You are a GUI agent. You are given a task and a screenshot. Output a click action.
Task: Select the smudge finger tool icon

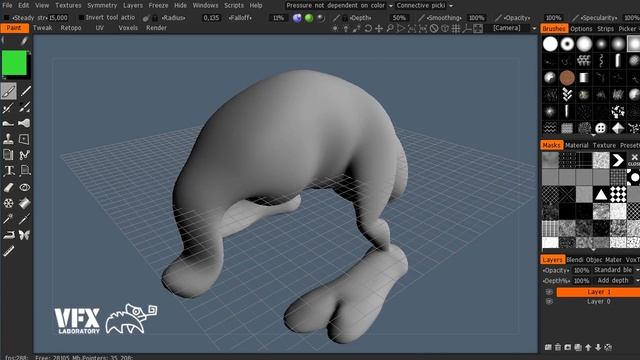(x=9, y=123)
